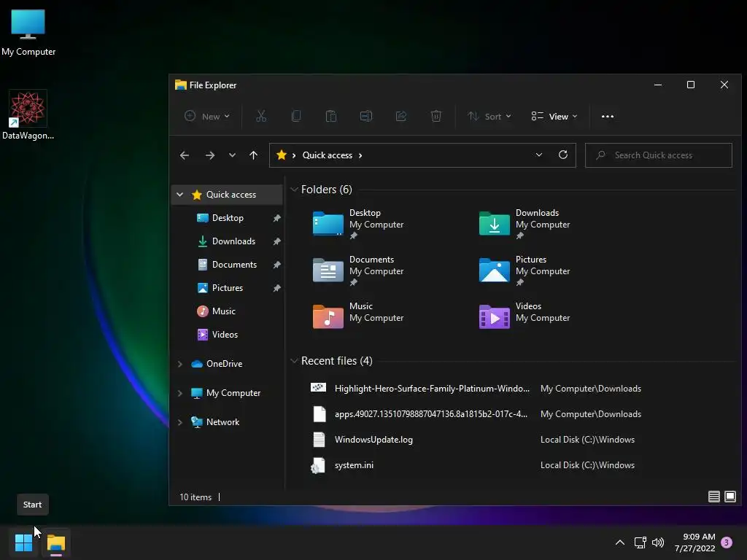Click the File Explorer title bar icon
Screen dimensions: 747x560
(x=181, y=85)
